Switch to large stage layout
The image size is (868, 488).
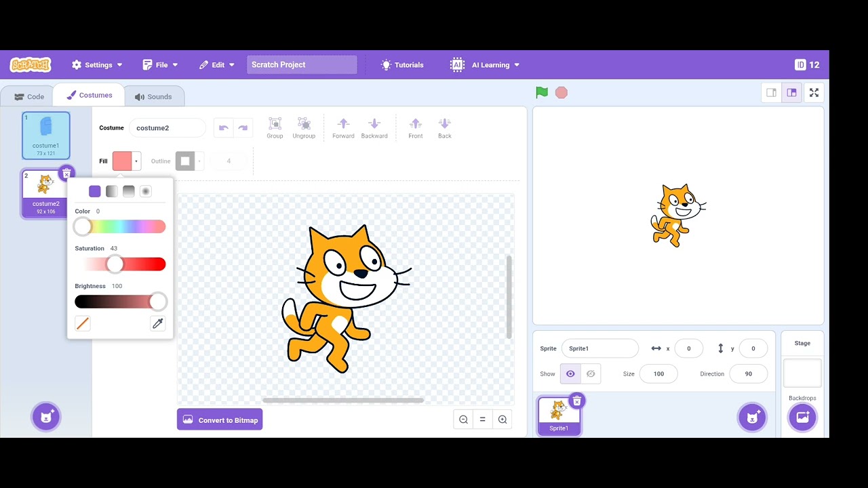pyautogui.click(x=791, y=93)
